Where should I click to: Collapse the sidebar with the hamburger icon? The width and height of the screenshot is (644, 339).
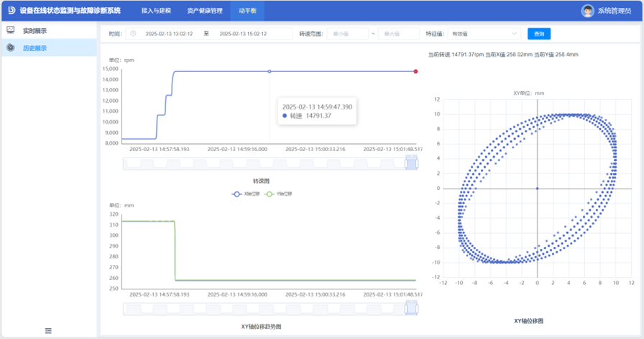coord(48,330)
